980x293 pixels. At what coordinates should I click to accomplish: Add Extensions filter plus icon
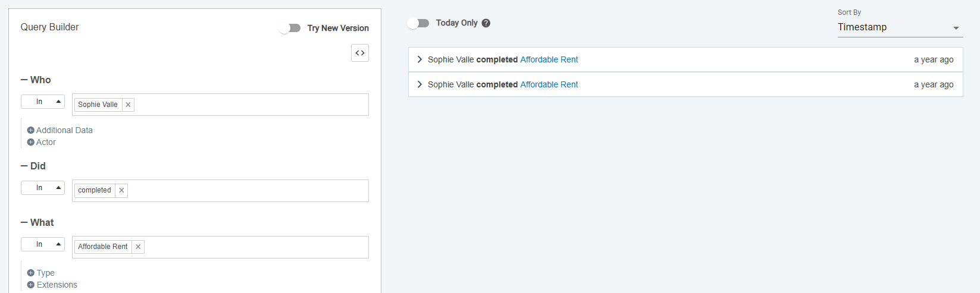click(x=31, y=285)
